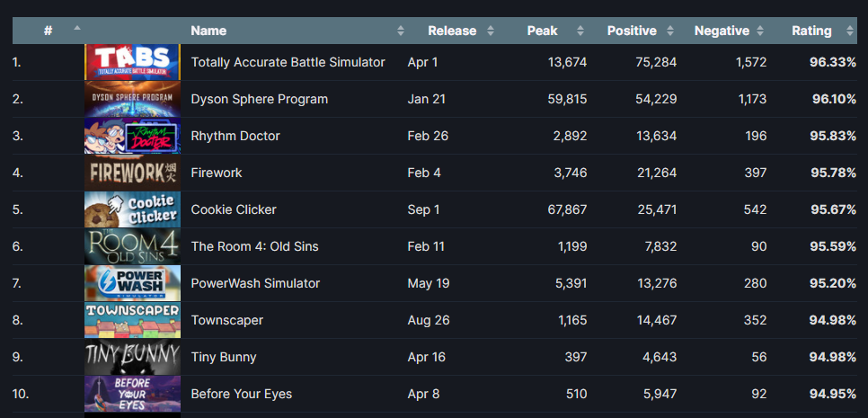
Task: Sort the table by Name column
Action: click(208, 31)
